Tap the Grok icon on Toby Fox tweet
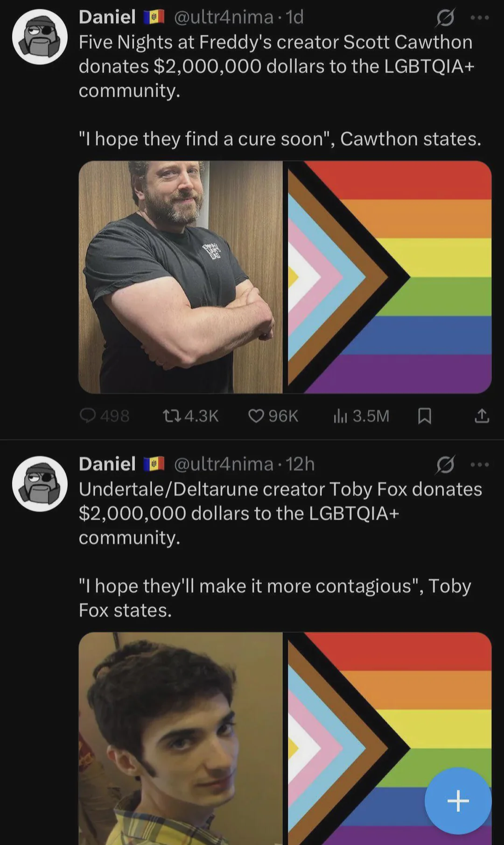 coord(445,465)
